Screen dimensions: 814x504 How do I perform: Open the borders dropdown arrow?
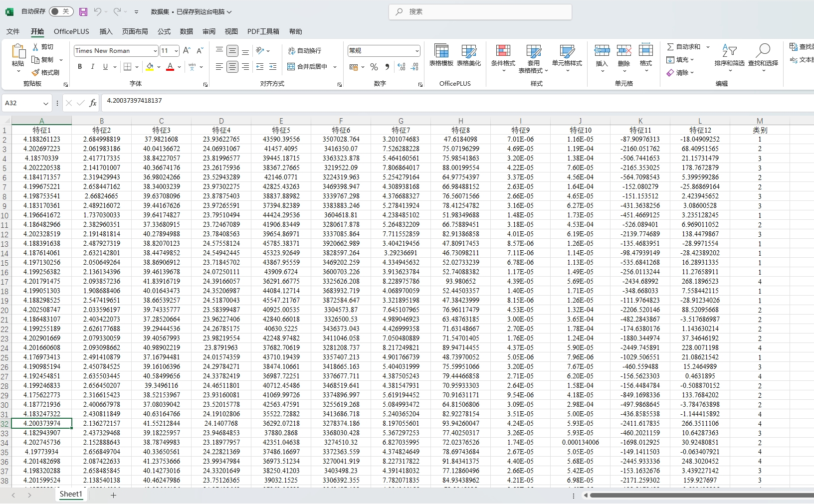(x=137, y=67)
